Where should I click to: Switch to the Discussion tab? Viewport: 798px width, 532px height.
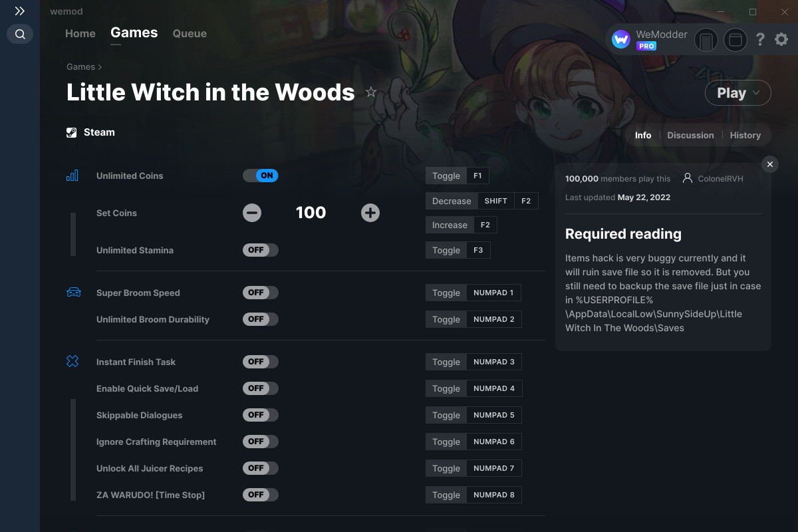coord(690,135)
